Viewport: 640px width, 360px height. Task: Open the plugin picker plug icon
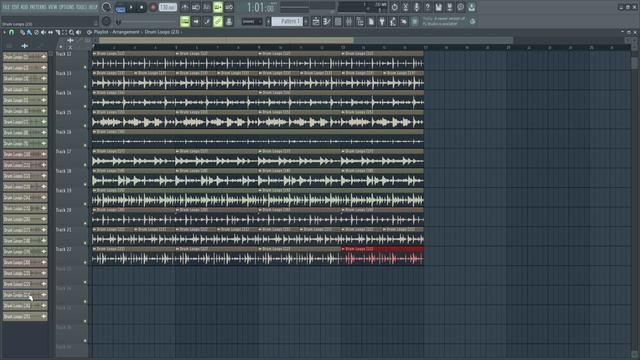click(x=382, y=21)
